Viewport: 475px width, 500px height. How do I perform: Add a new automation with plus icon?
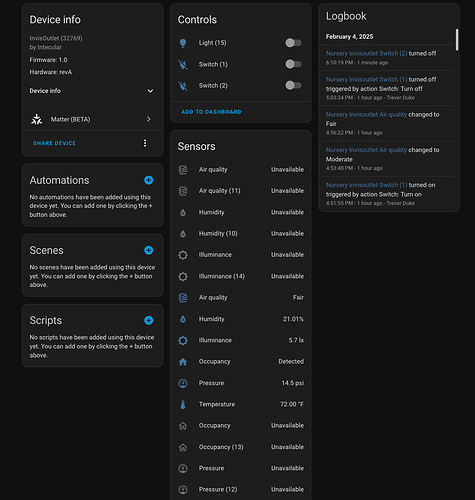(149, 180)
